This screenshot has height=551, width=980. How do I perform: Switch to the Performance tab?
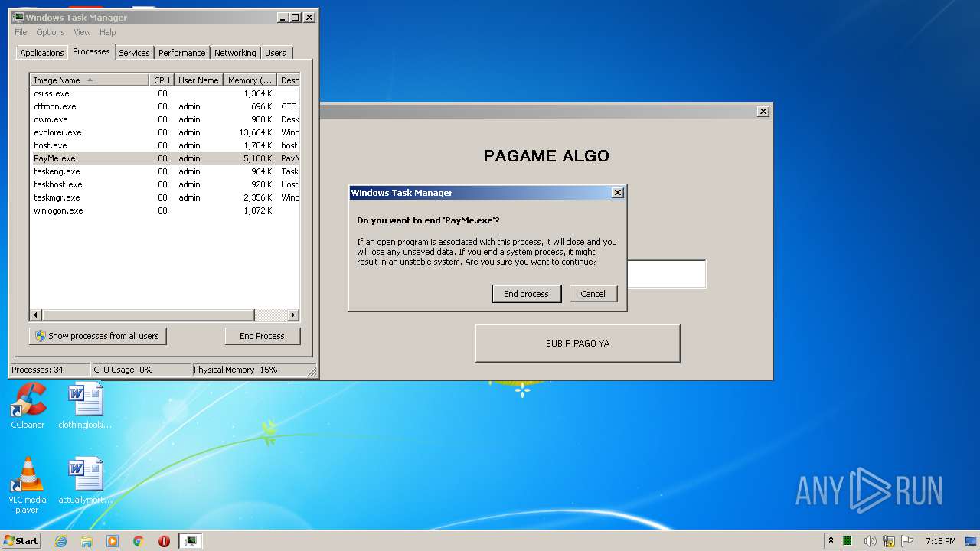click(181, 53)
